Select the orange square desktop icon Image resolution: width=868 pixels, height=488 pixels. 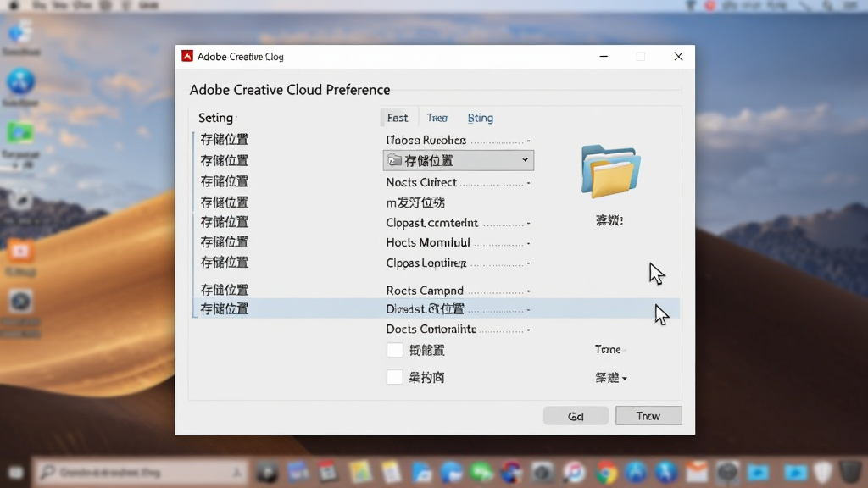20,252
